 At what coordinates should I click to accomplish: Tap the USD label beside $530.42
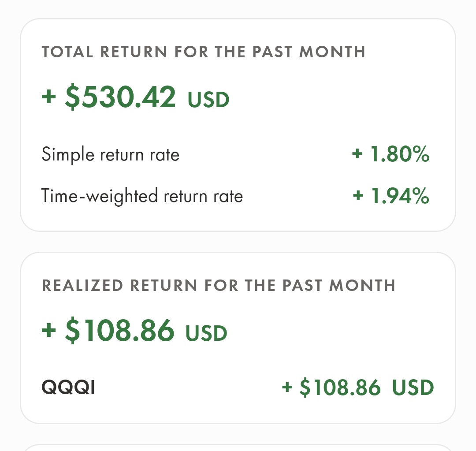pos(208,100)
